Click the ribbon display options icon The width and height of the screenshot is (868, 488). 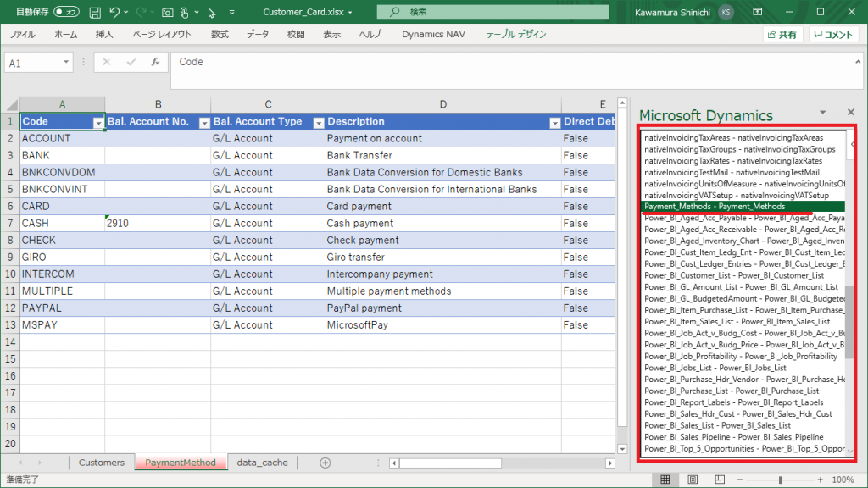tap(758, 12)
